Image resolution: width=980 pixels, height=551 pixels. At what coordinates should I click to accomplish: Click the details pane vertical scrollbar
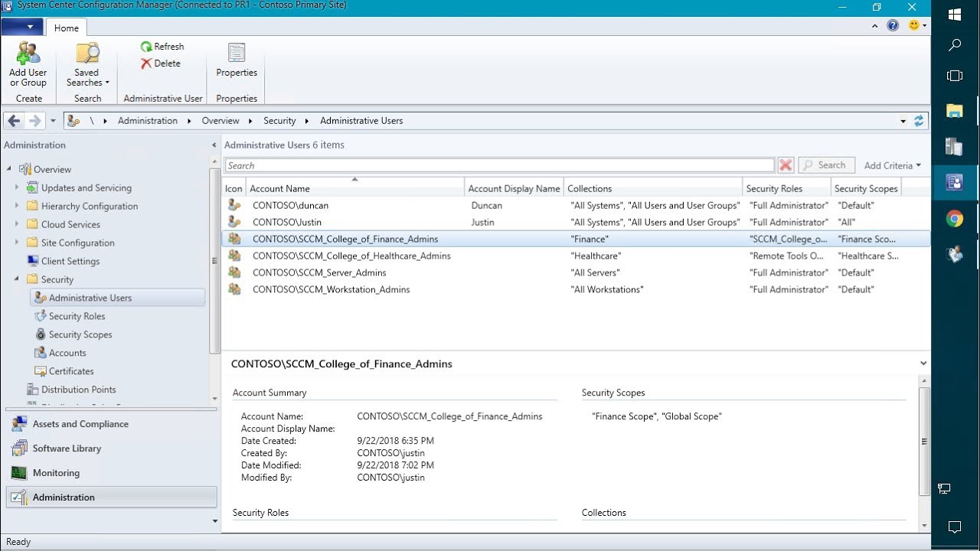coord(924,441)
